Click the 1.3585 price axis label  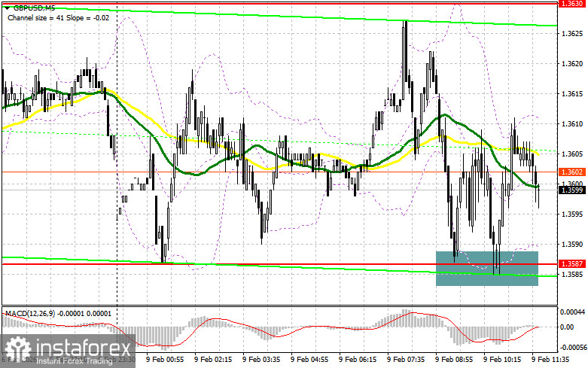pos(572,274)
